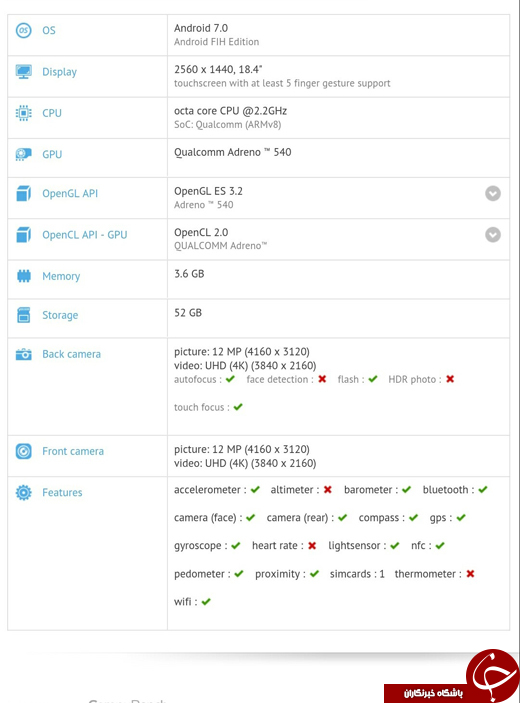Click the autofocus green checkmark
The image size is (520, 703).
point(230,379)
